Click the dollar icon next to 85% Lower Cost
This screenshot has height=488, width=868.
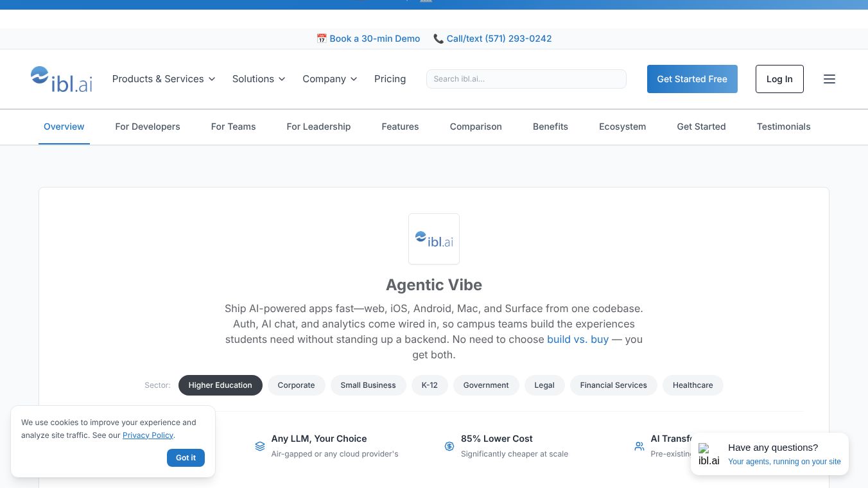pyautogui.click(x=449, y=446)
